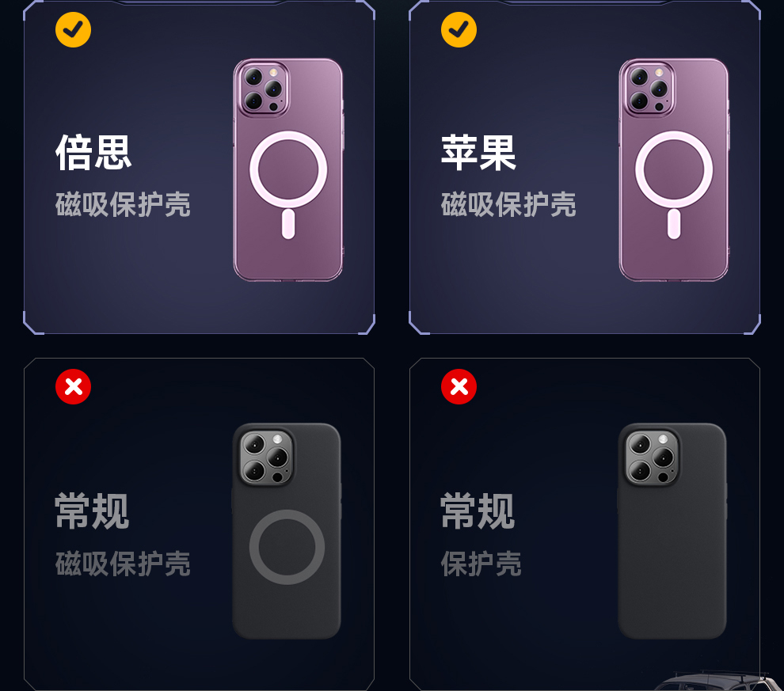Viewport: 784px width, 691px height.
Task: Click the vertical pill mark below the 苹果 ring
Action: (673, 224)
